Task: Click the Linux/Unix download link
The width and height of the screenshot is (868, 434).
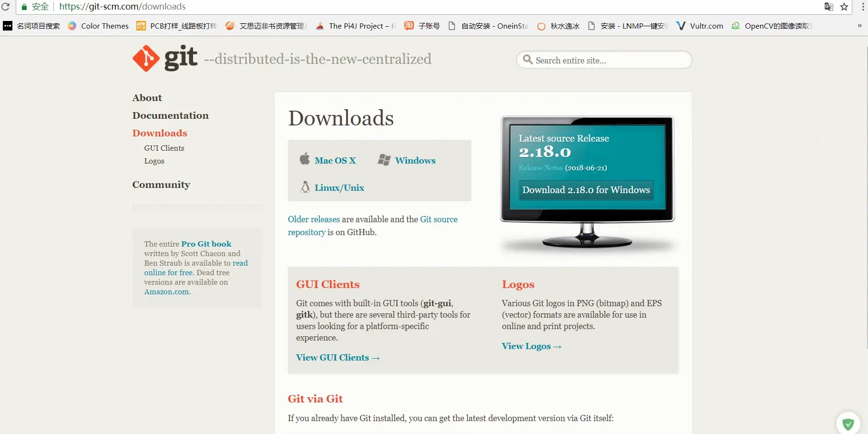Action: (x=339, y=187)
